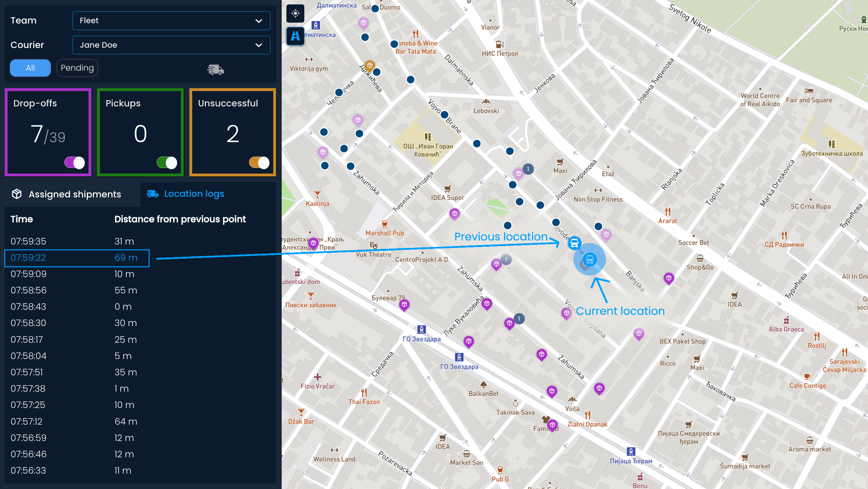Image resolution: width=868 pixels, height=489 pixels.
Task: Click the current location courier van marker
Action: pos(590,259)
